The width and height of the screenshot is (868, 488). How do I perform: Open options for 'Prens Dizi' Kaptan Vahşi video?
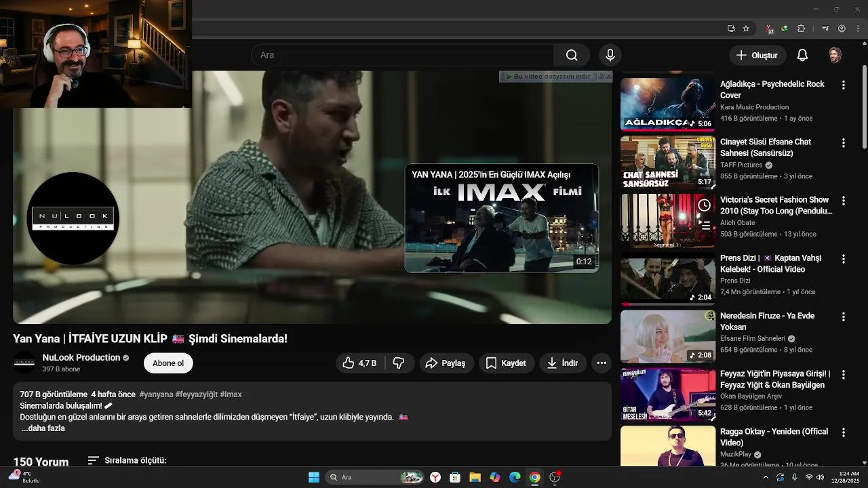coord(844,259)
